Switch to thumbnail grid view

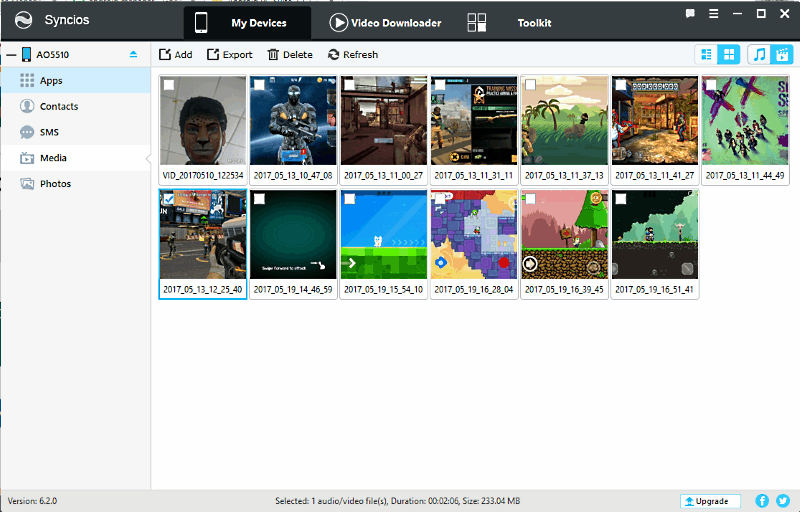tap(729, 55)
